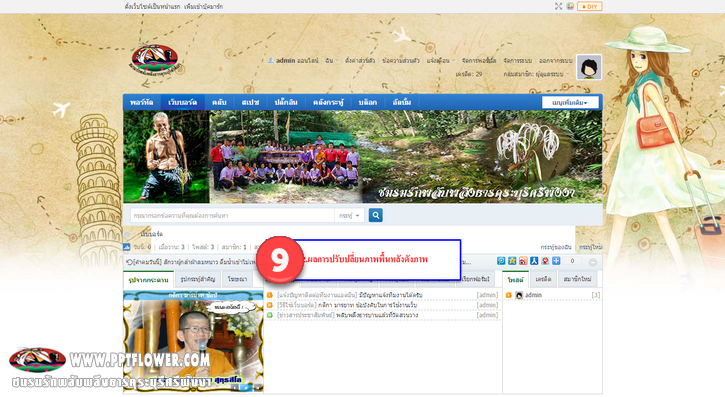Click the user silhouette icon beside admin
The image size is (725, 397).
271,61
